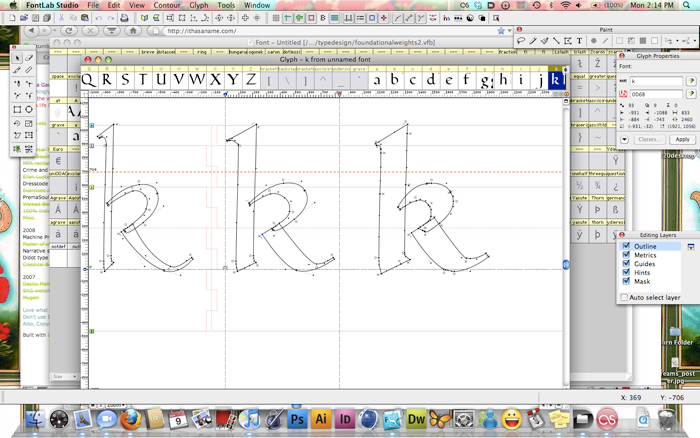
Task: Toggle the Outline layer checkbox
Action: click(626, 246)
